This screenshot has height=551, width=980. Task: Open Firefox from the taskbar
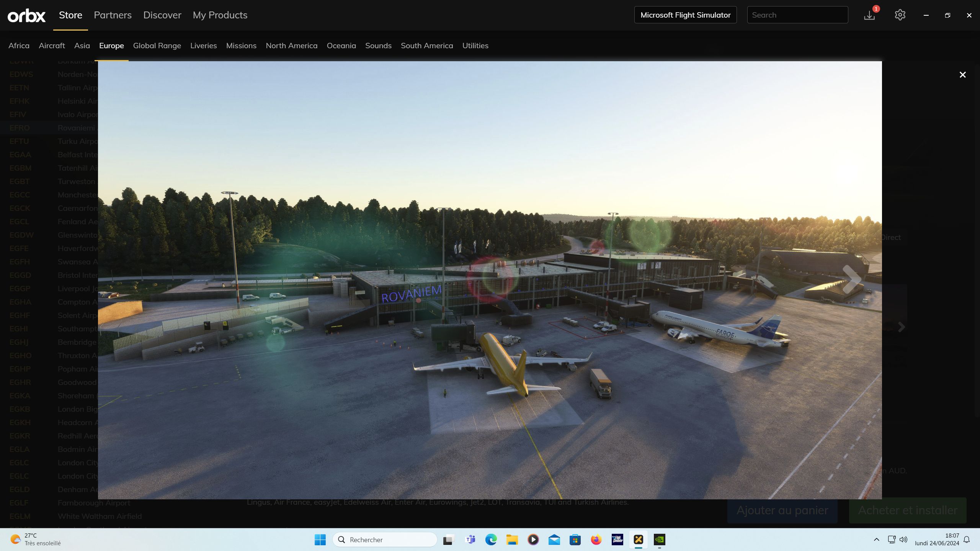(596, 540)
